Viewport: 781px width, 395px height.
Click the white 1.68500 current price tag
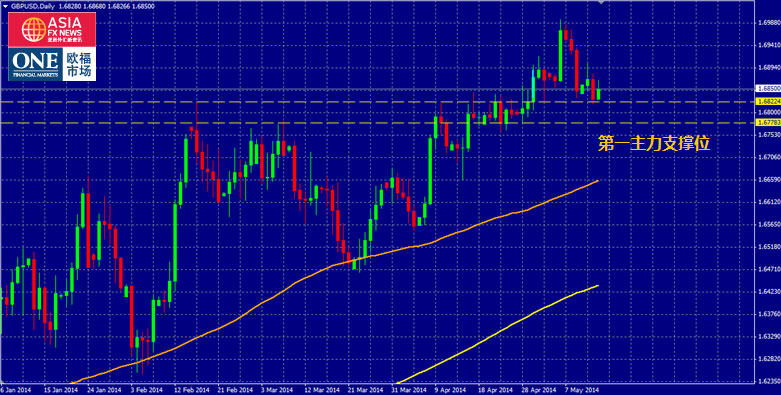click(x=768, y=89)
